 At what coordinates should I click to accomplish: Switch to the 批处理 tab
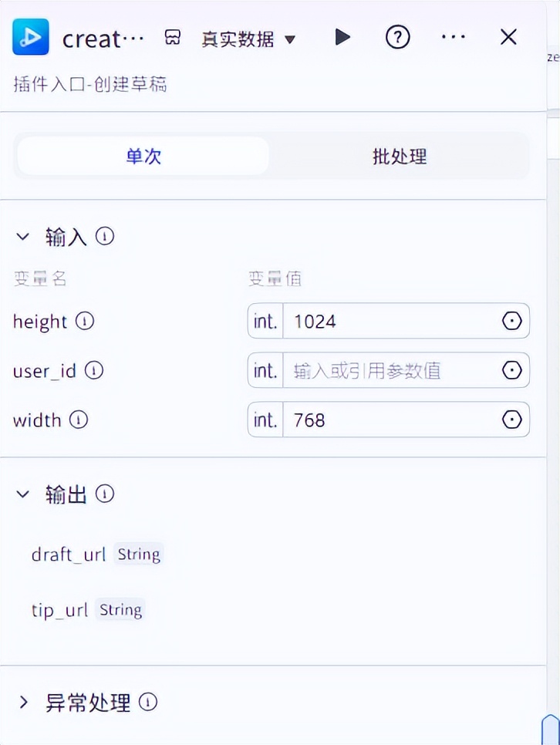[x=399, y=157]
